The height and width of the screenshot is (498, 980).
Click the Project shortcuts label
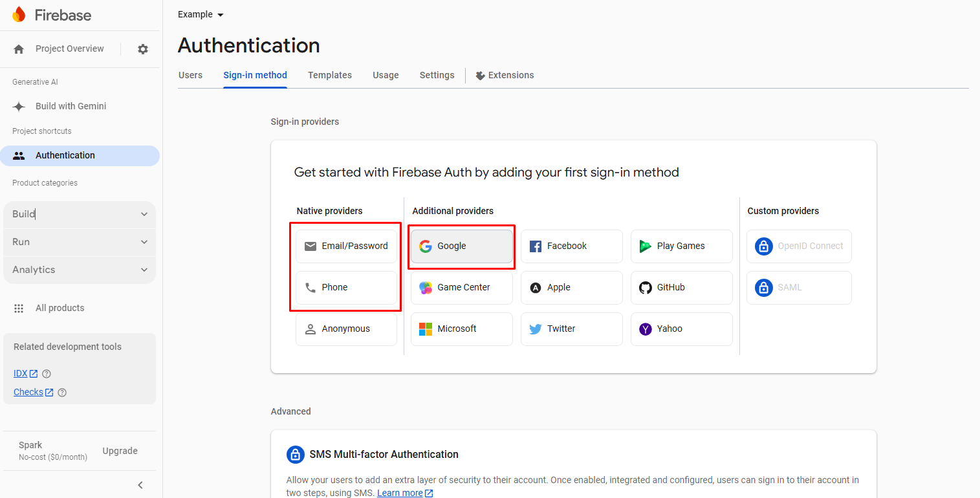[42, 132]
